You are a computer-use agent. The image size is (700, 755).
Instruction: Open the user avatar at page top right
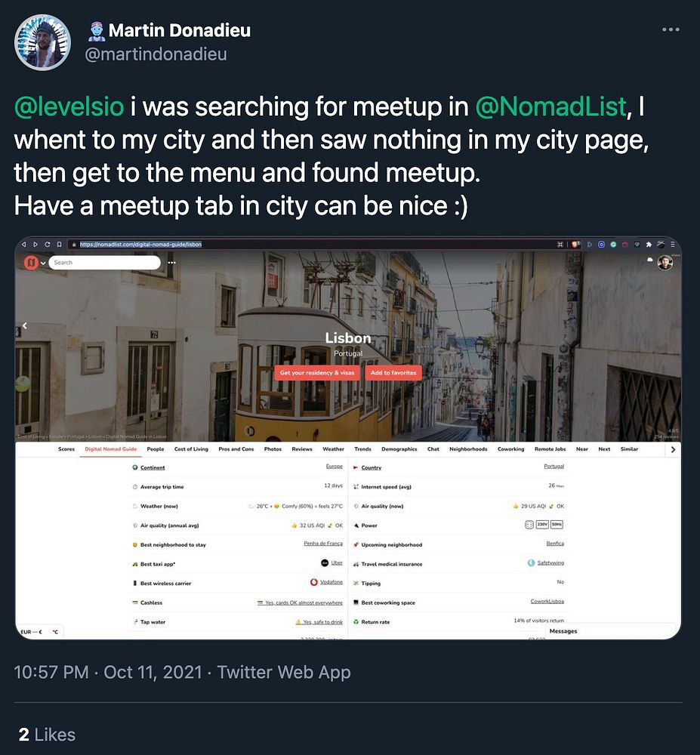tap(665, 263)
